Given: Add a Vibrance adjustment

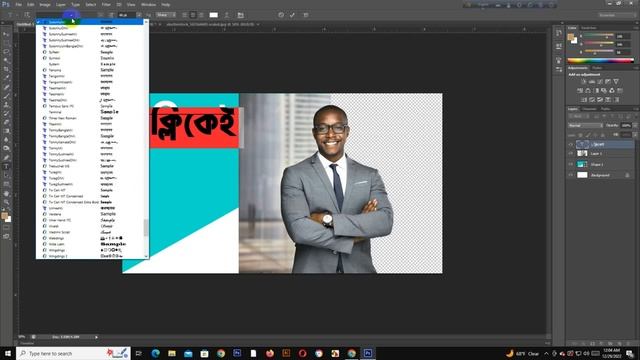Looking at the screenshot, I should point(616,82).
